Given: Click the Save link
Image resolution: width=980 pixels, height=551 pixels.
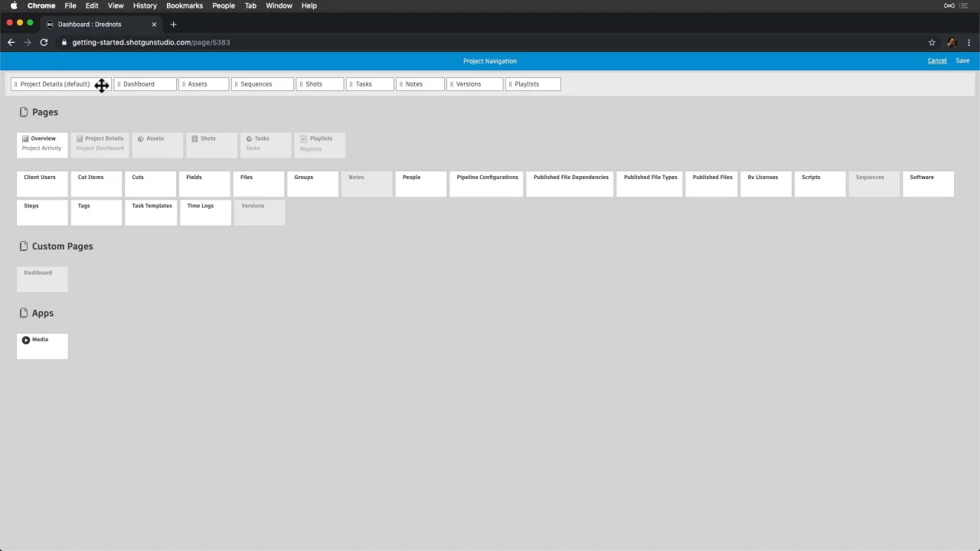Looking at the screenshot, I should (962, 60).
